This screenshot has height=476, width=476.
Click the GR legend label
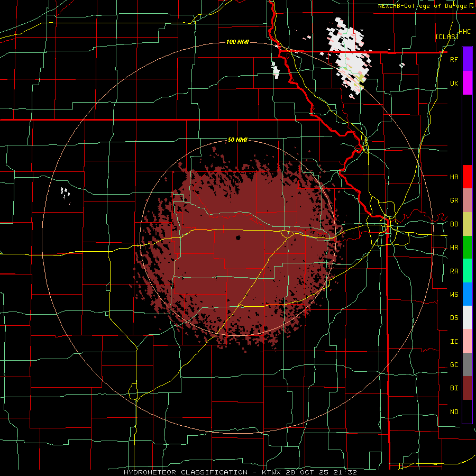pos(454,200)
